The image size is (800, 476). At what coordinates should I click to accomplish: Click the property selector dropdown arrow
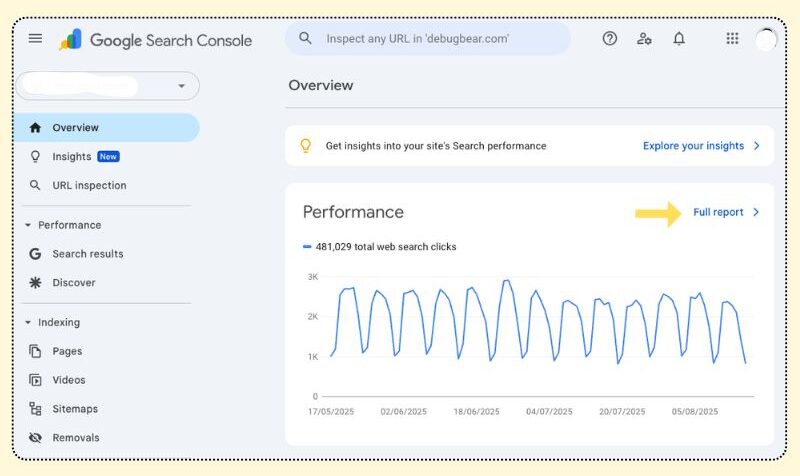point(181,86)
